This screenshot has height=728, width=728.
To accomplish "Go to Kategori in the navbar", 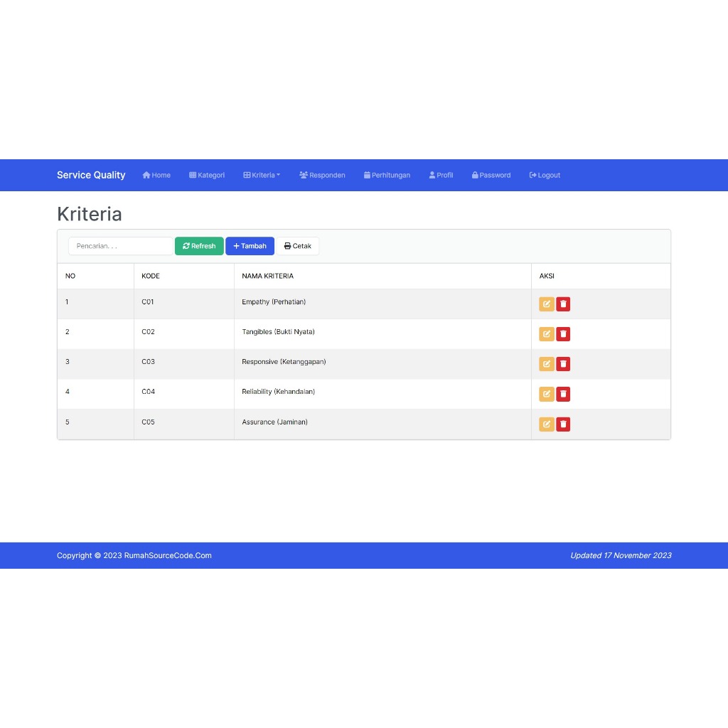I will pyautogui.click(x=207, y=175).
